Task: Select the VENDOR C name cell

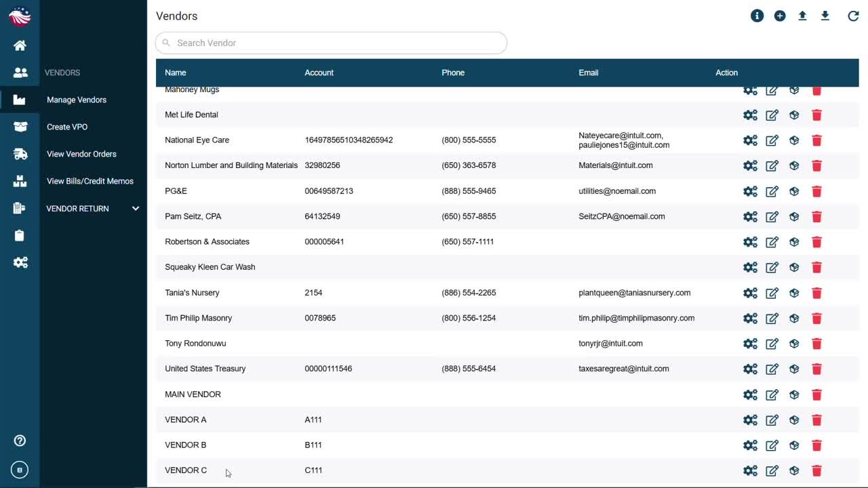Action: pos(186,470)
